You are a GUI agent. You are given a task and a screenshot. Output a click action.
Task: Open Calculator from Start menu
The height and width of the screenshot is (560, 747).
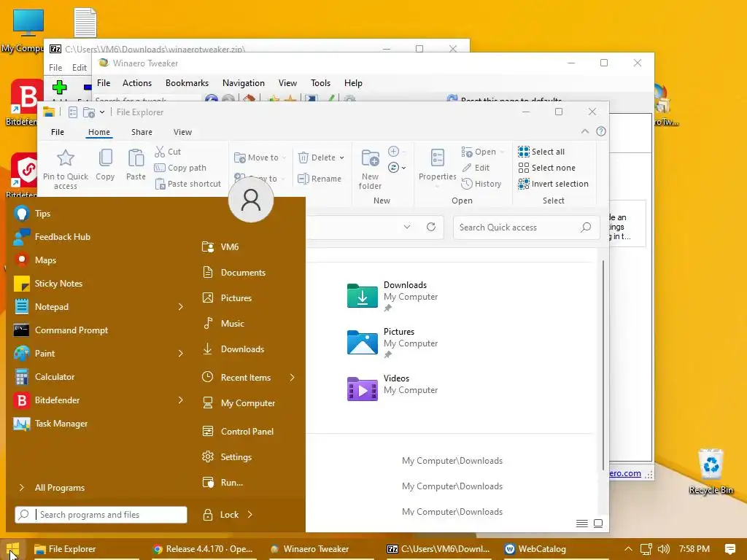(98, 377)
